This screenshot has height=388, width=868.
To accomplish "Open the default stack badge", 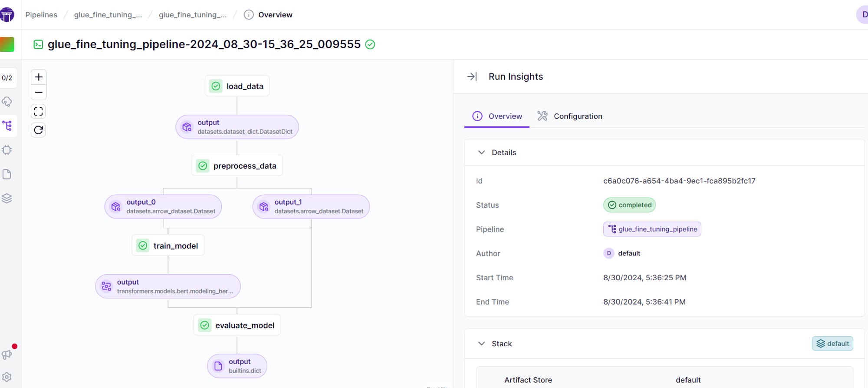I will point(833,344).
